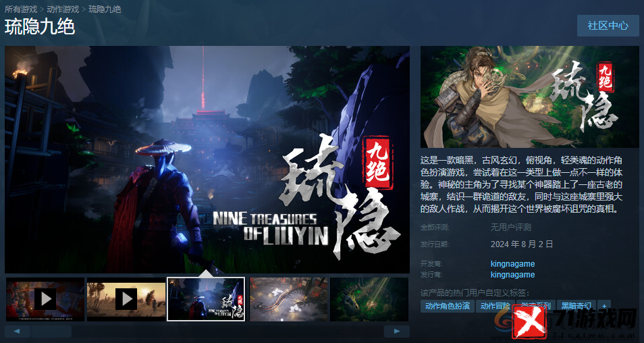Open the 动作游戏 breadcrumb link
The width and height of the screenshot is (644, 343).
[x=63, y=9]
